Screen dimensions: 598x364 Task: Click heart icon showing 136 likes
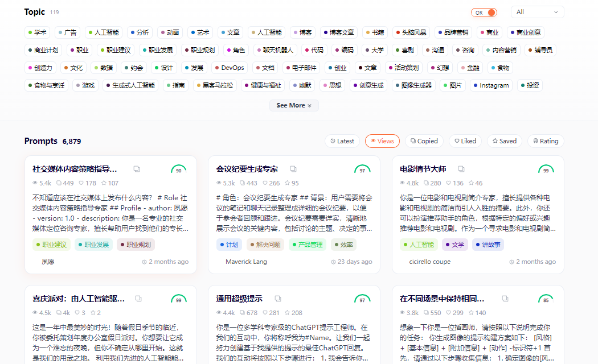tap(449, 183)
